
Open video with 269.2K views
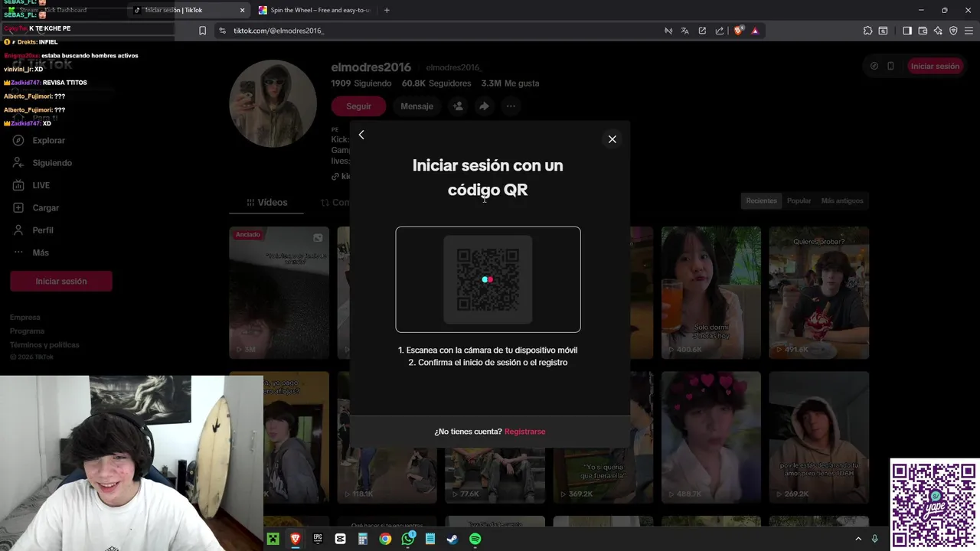(x=818, y=438)
